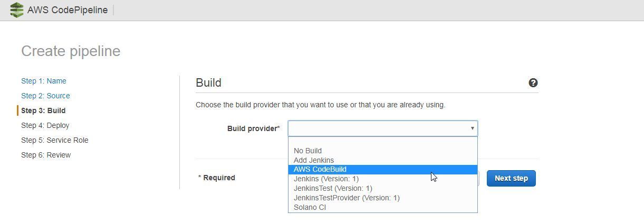
Task: Select No Build from provider list
Action: 307,151
